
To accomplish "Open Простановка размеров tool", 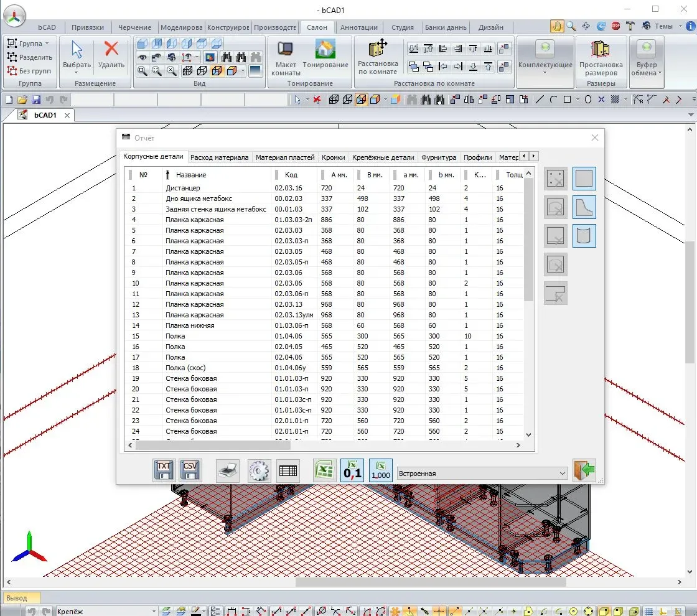I will [x=601, y=59].
